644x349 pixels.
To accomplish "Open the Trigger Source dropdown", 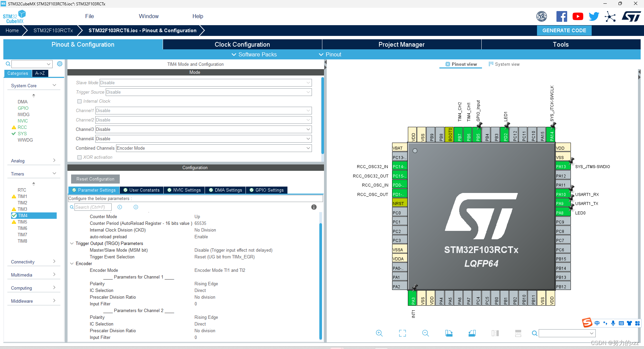I will click(x=209, y=92).
